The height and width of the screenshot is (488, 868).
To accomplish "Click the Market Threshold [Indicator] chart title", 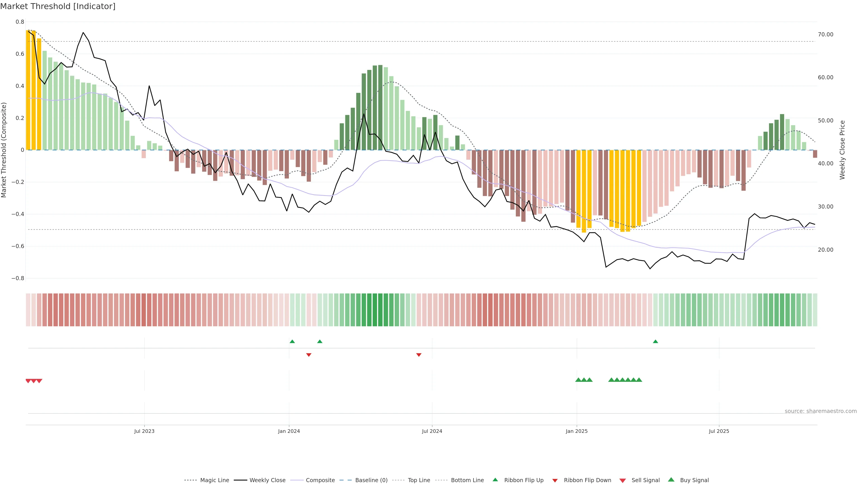I will (x=58, y=6).
